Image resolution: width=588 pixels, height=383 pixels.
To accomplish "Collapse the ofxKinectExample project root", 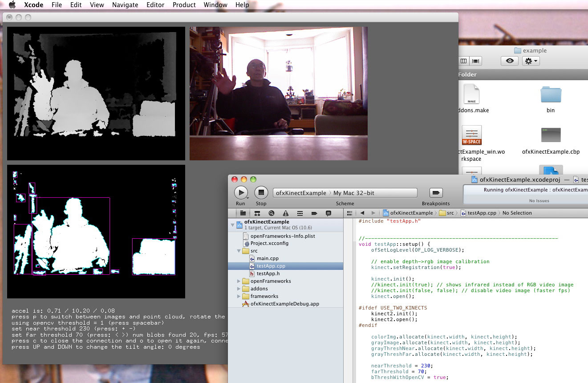I will tap(232, 225).
